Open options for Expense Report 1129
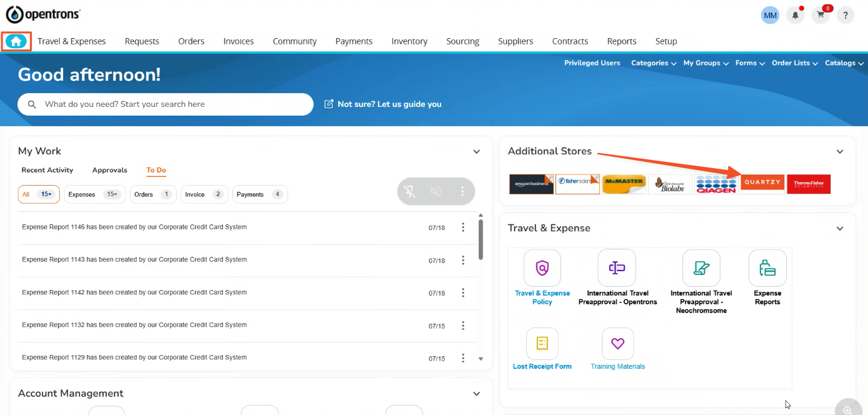This screenshot has width=868, height=415. [x=463, y=358]
